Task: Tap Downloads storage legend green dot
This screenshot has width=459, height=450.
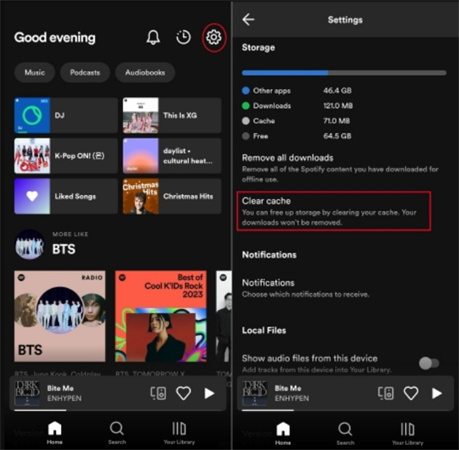Action: (x=246, y=106)
